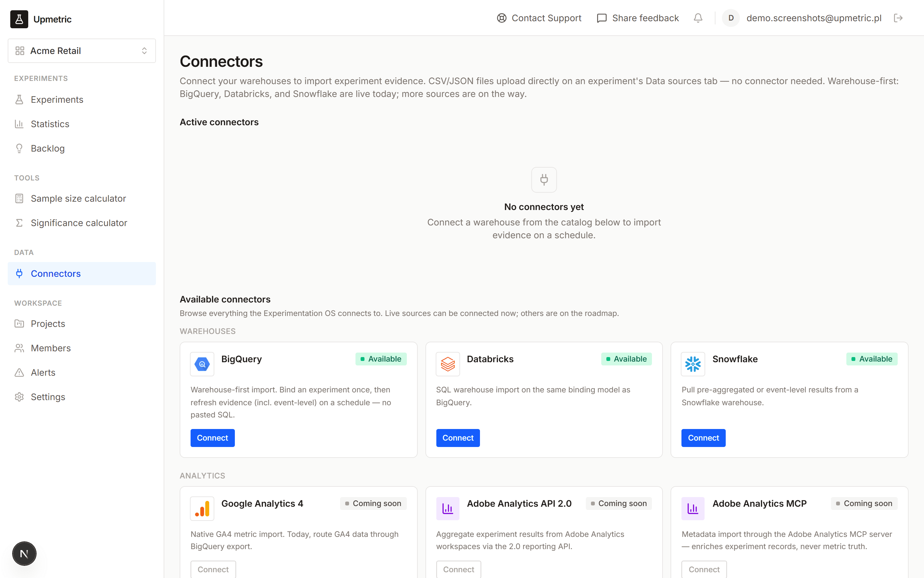
Task: Click the No connectors yet message
Action: [544, 207]
